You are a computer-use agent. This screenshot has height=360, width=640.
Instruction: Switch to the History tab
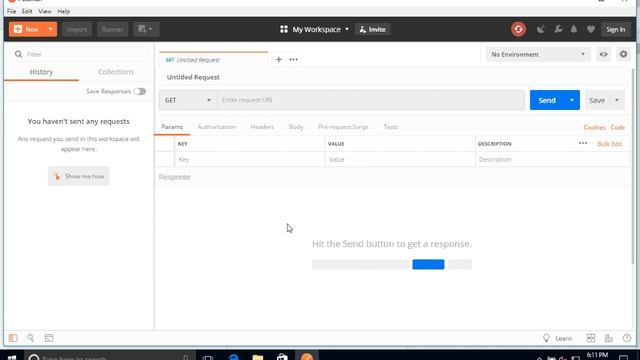pyautogui.click(x=41, y=72)
